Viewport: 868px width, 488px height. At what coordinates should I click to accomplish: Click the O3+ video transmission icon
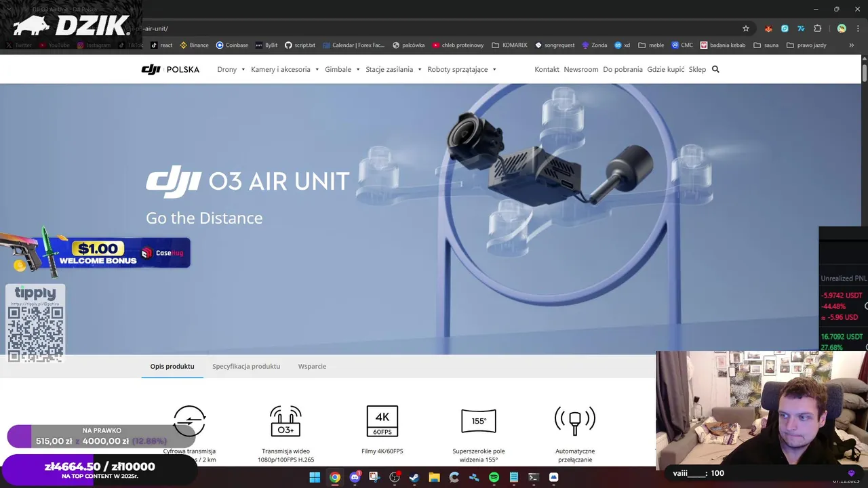coord(285,421)
